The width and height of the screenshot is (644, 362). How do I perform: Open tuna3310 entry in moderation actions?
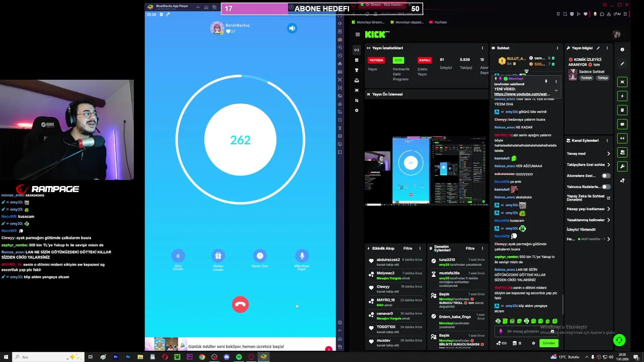458,261
